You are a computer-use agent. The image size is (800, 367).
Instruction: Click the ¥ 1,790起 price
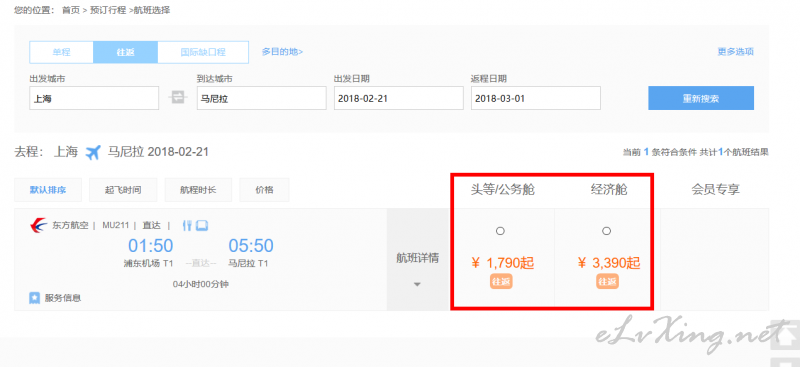point(503,263)
